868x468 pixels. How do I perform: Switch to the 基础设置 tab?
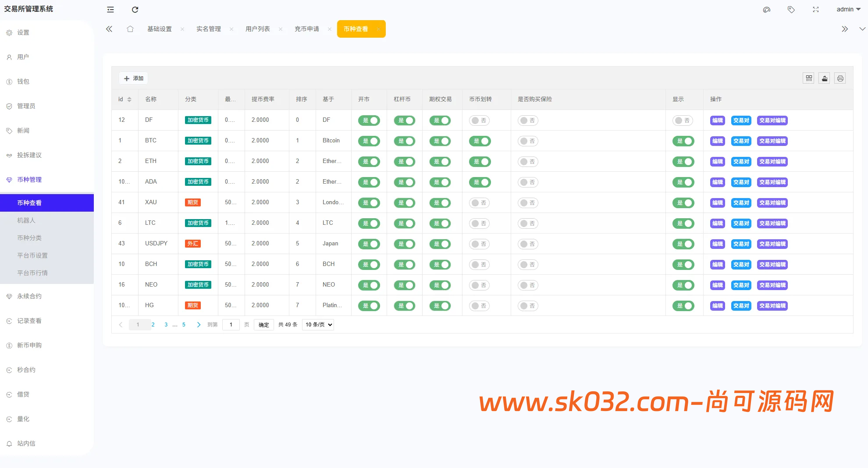click(160, 29)
